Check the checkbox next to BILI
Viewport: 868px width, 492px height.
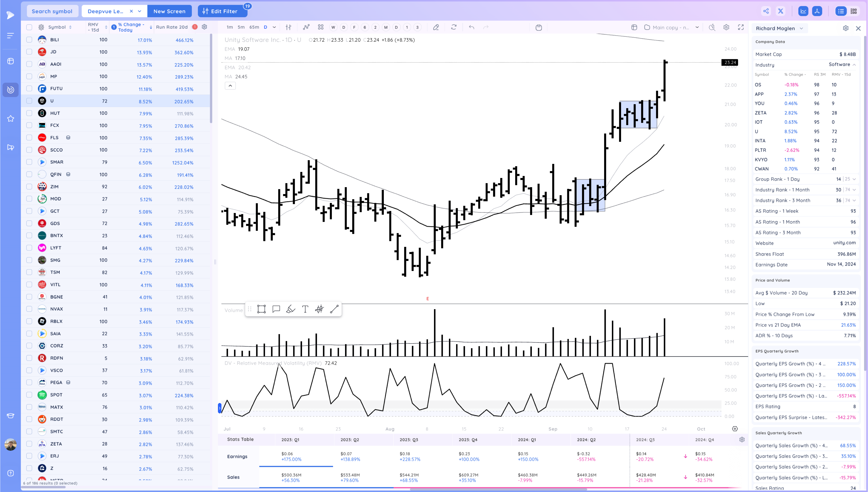[29, 40]
